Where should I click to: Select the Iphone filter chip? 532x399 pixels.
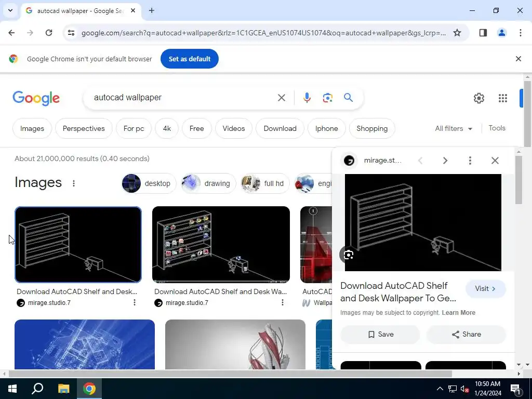[x=326, y=129]
